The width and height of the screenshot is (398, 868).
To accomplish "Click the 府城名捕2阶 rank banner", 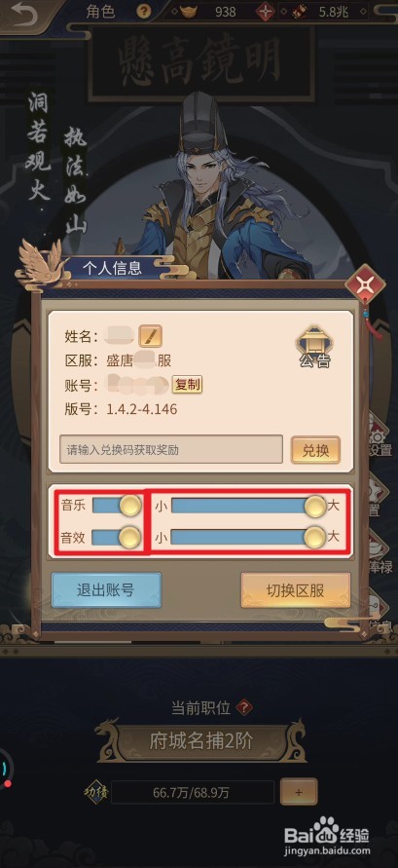I will coord(200,741).
